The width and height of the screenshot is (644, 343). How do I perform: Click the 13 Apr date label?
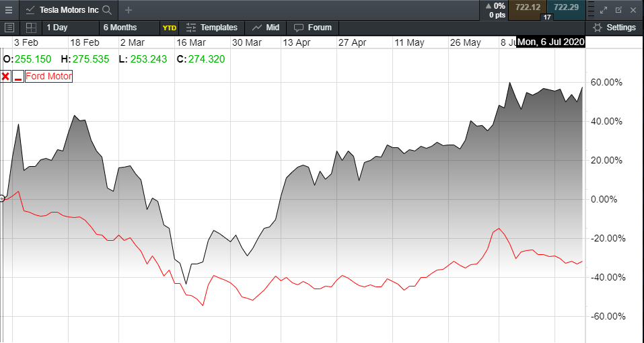(x=297, y=42)
